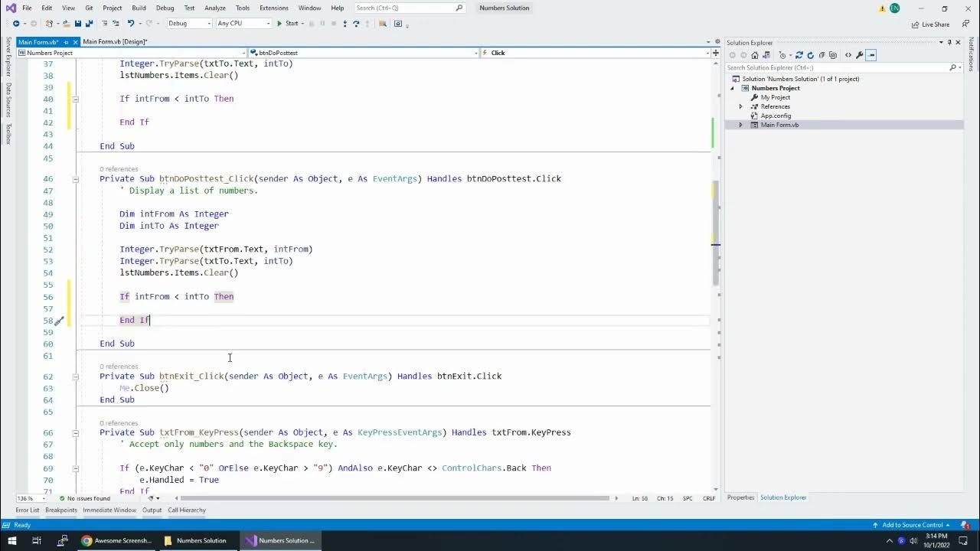980x551 pixels.
Task: Expand the References node in Solution Explorer
Action: click(x=740, y=106)
